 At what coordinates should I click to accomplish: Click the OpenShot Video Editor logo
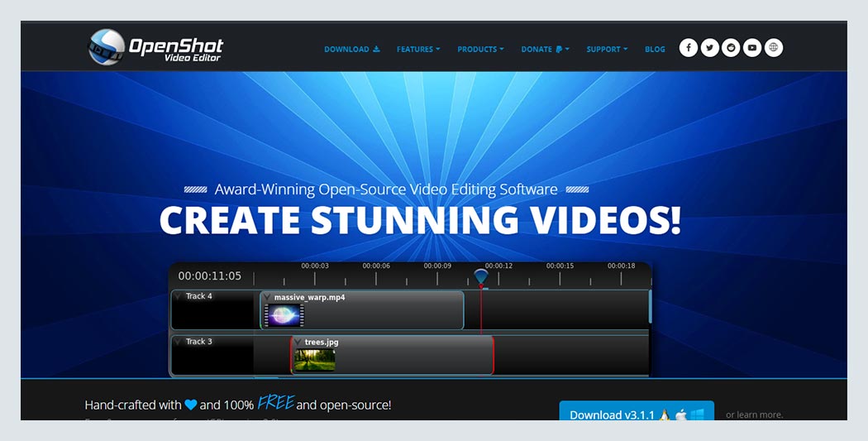pyautogui.click(x=155, y=47)
